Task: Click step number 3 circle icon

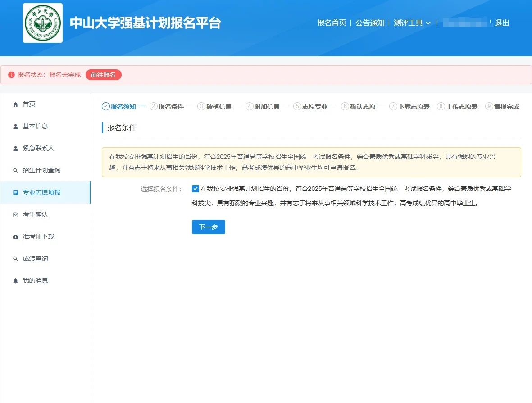Action: 201,107
